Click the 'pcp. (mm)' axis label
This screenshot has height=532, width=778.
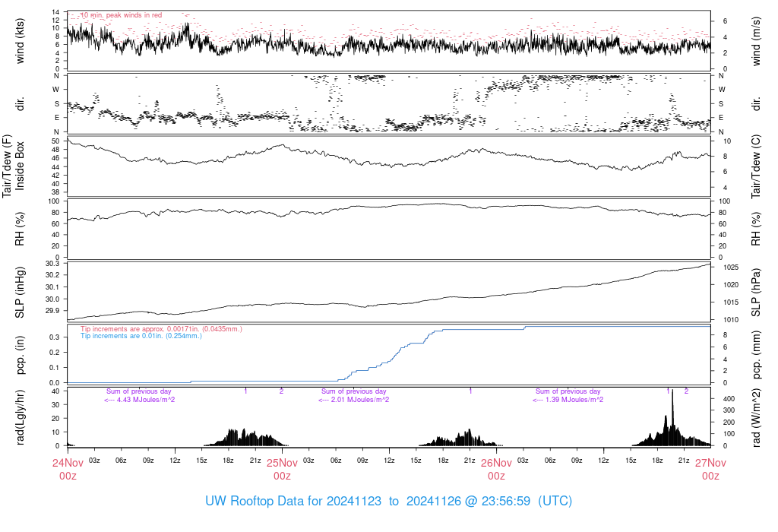tap(756, 354)
